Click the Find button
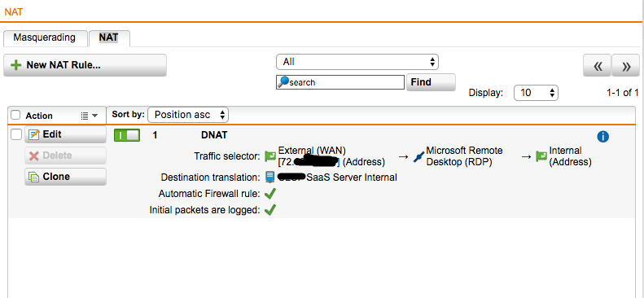This screenshot has height=298, width=644. 431,82
